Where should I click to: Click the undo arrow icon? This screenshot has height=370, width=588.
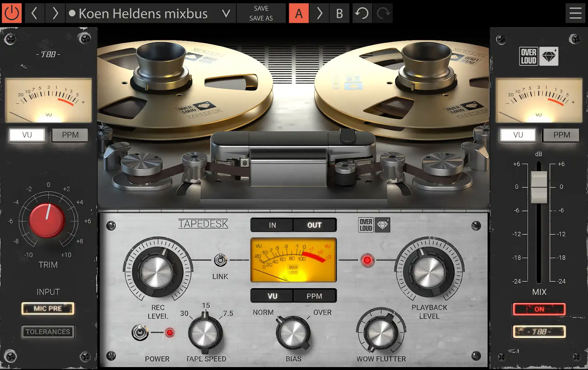[362, 14]
